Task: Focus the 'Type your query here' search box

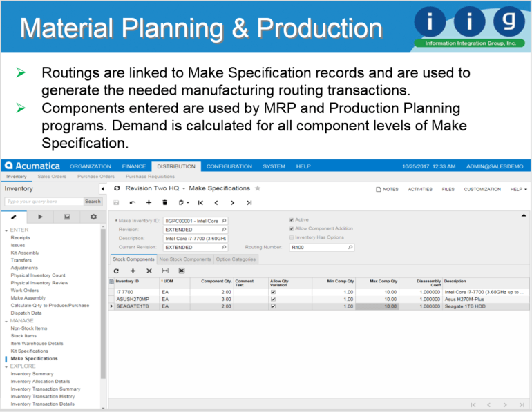Action: tap(44, 202)
